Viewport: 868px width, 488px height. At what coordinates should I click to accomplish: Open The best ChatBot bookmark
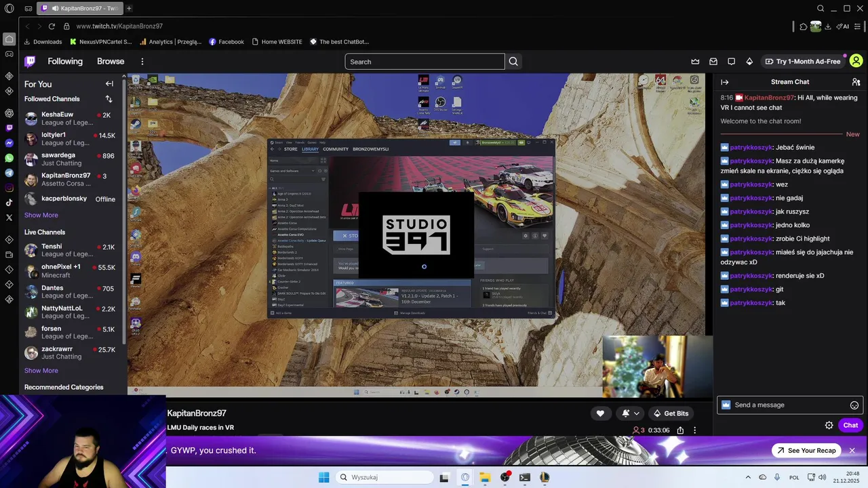339,41
